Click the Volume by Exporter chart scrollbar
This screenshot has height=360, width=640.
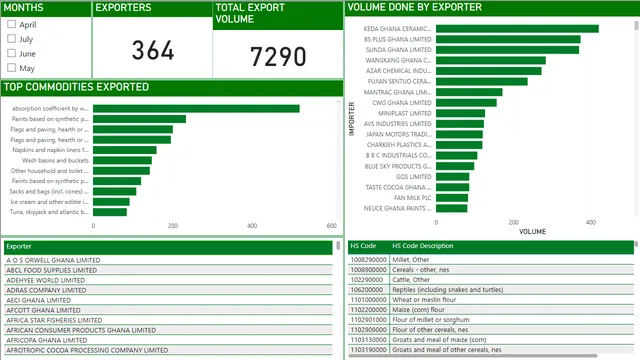(636, 26)
